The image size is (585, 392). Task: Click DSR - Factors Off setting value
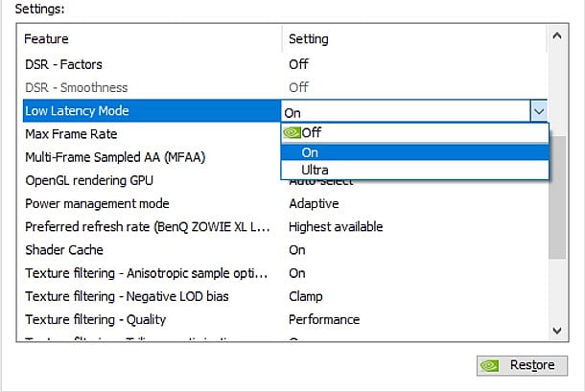(298, 64)
